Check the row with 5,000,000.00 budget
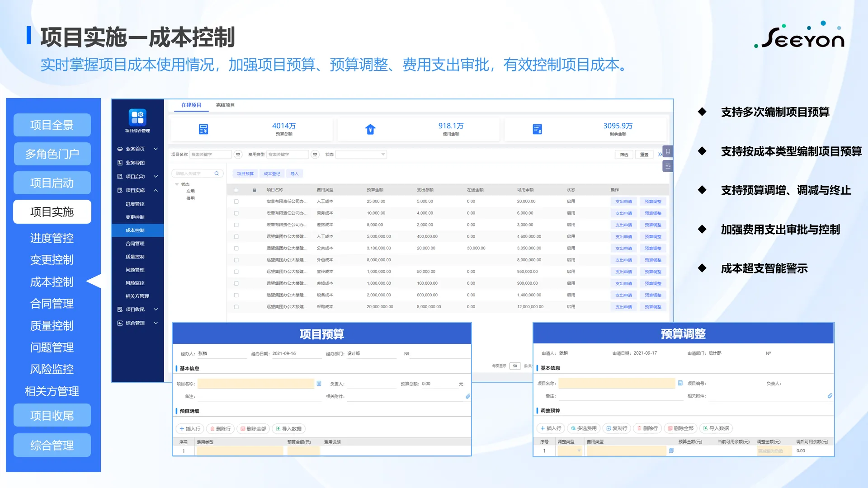The image size is (868, 488). coord(236,237)
